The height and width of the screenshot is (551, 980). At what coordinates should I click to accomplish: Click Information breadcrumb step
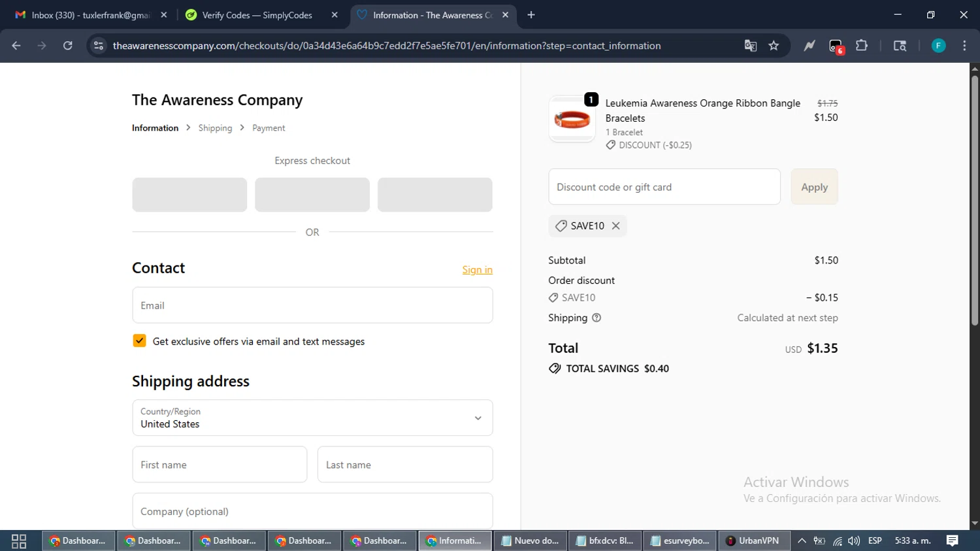tap(155, 128)
